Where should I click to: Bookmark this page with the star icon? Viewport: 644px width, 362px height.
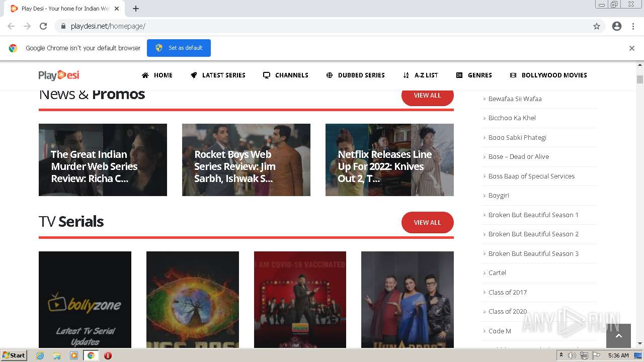point(597,26)
